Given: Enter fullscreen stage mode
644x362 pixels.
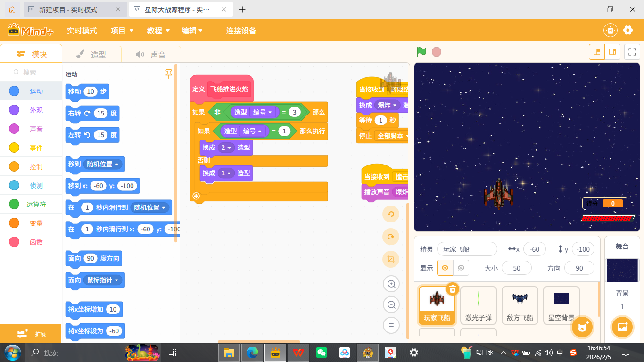Looking at the screenshot, I should coord(632,52).
